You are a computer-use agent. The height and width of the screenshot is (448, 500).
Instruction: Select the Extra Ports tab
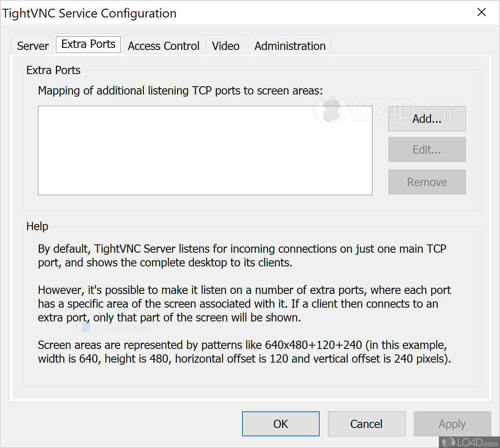tap(88, 44)
